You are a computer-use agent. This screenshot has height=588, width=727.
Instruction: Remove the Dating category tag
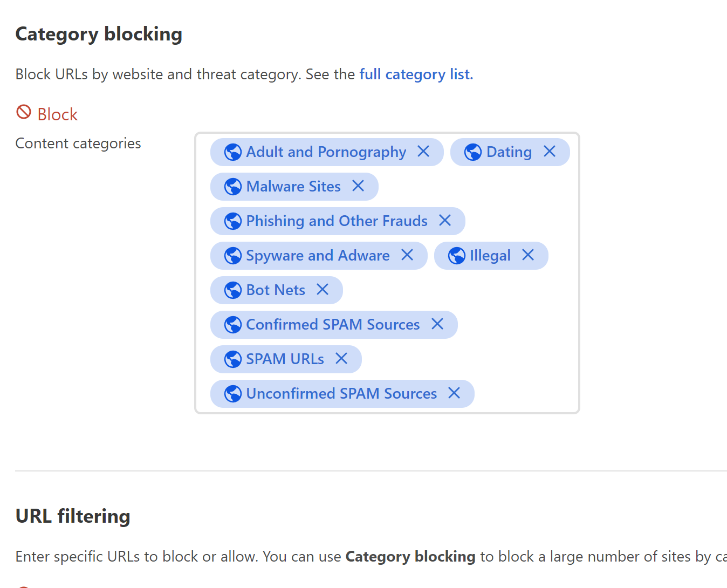pos(549,152)
